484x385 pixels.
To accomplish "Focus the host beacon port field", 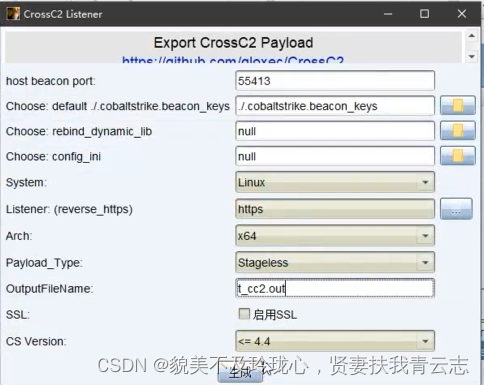I will point(335,81).
